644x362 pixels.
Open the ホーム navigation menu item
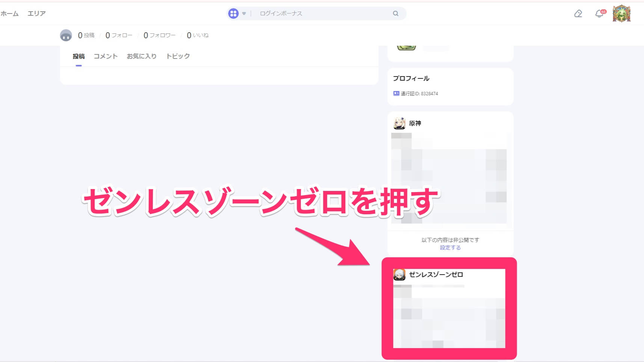10,13
